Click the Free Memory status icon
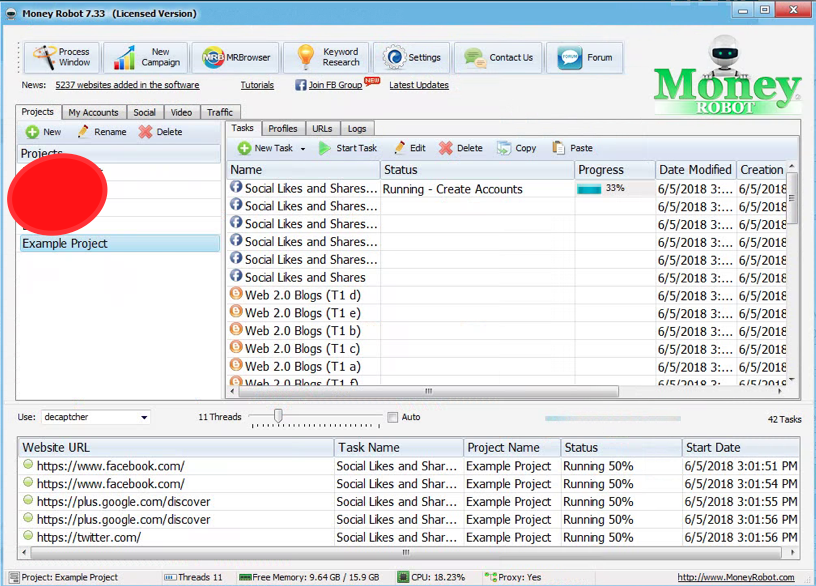This screenshot has height=586, width=816. pos(245,577)
